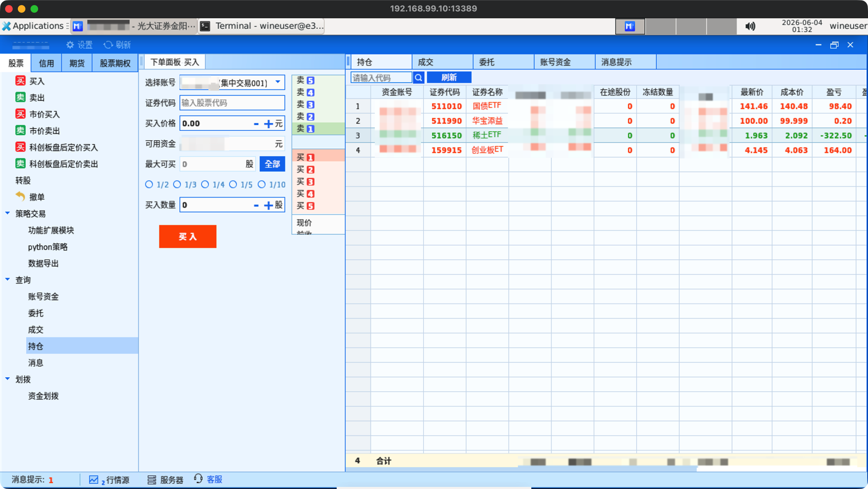
Task: Click the 刷新 refresh icon in title bar
Action: (x=108, y=45)
